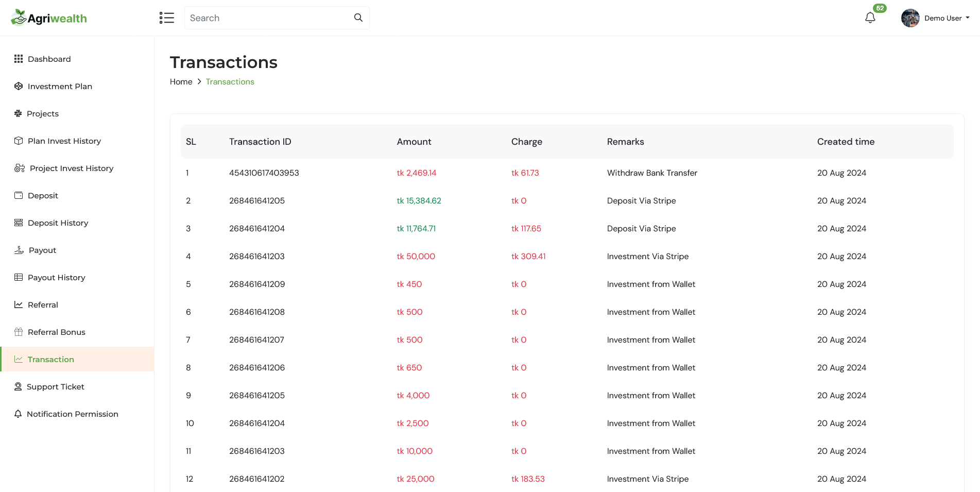Open the Dashboard grid icon
Viewport: 980px width, 492px height.
tap(19, 59)
